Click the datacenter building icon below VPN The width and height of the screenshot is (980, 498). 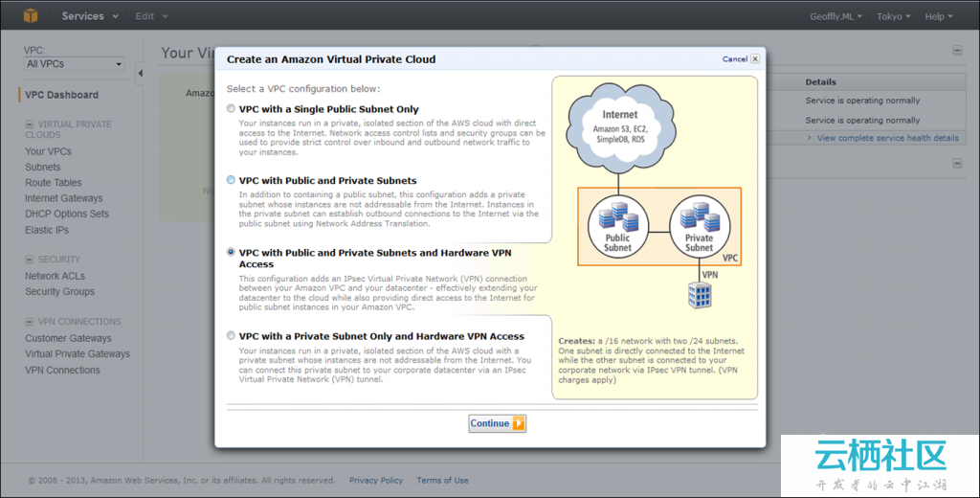click(700, 297)
